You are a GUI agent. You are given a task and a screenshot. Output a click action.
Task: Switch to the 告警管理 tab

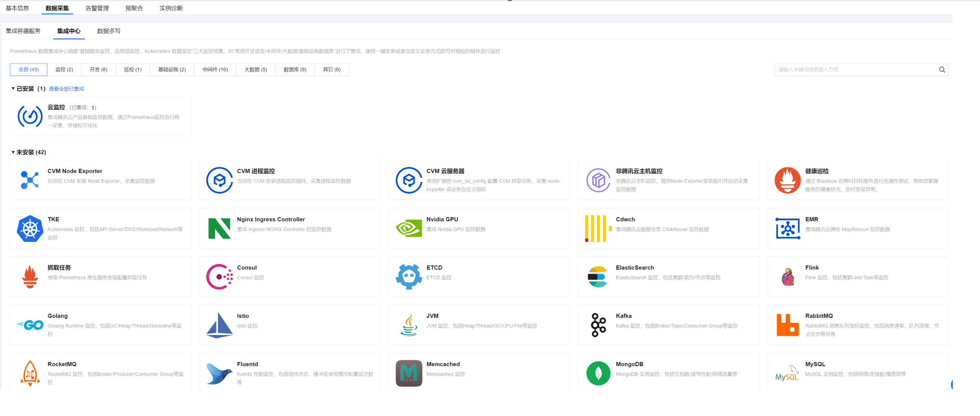point(97,8)
